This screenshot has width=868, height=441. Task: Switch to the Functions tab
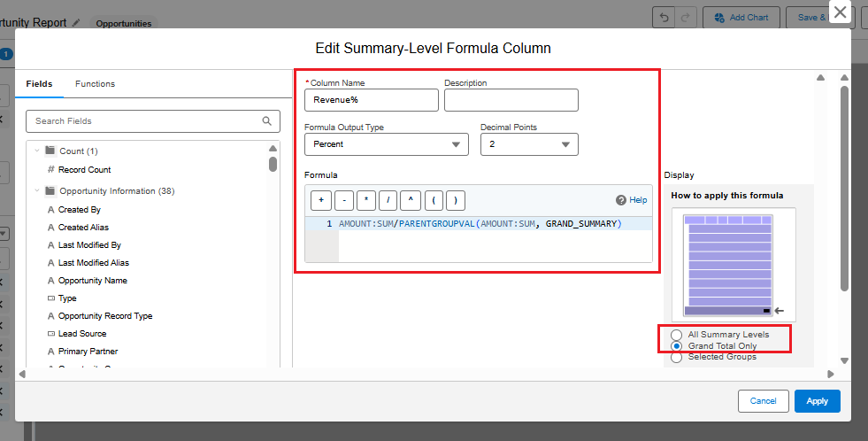95,84
